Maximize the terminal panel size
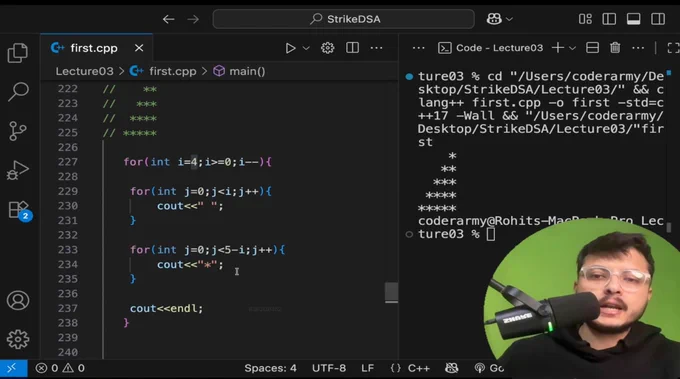This screenshot has width=680, height=379. (x=673, y=48)
